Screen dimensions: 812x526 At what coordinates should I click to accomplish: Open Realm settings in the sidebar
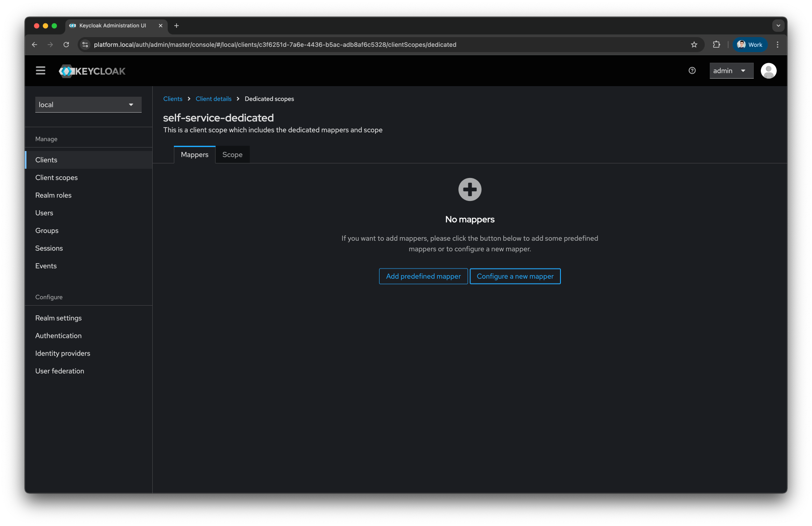click(x=58, y=318)
